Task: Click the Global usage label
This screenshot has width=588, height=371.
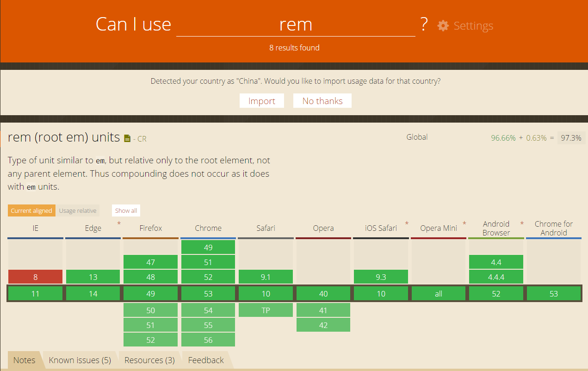Action: 417,137
